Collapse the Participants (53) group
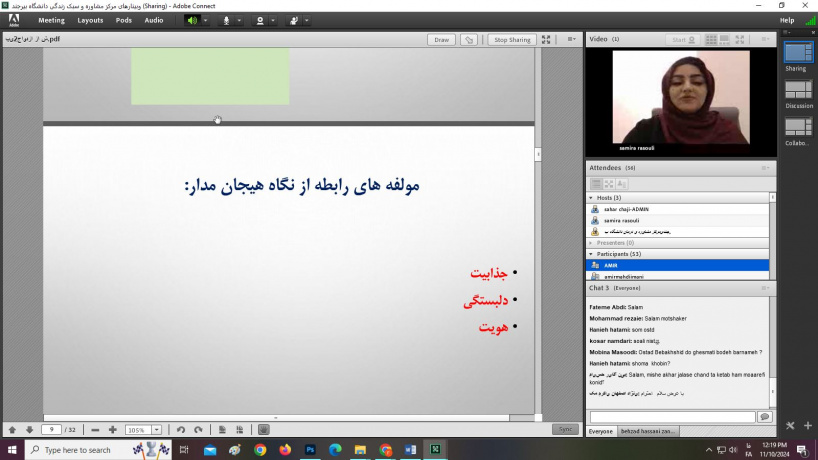This screenshot has width=818, height=460. [x=591, y=254]
